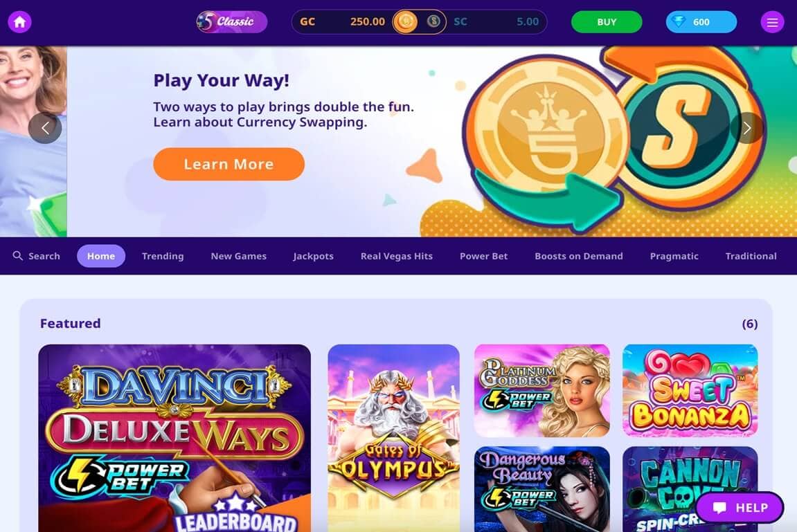The height and width of the screenshot is (532, 797).
Task: Switch to the Trending tab
Action: [163, 256]
